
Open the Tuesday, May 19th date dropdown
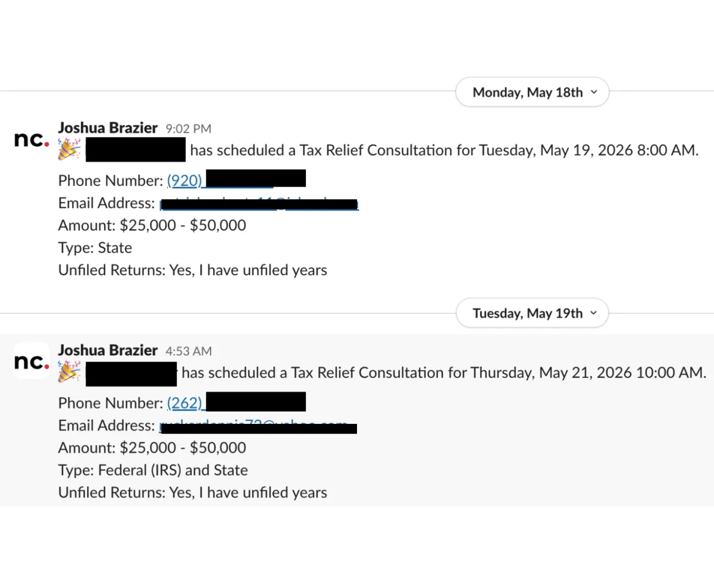coord(533,313)
